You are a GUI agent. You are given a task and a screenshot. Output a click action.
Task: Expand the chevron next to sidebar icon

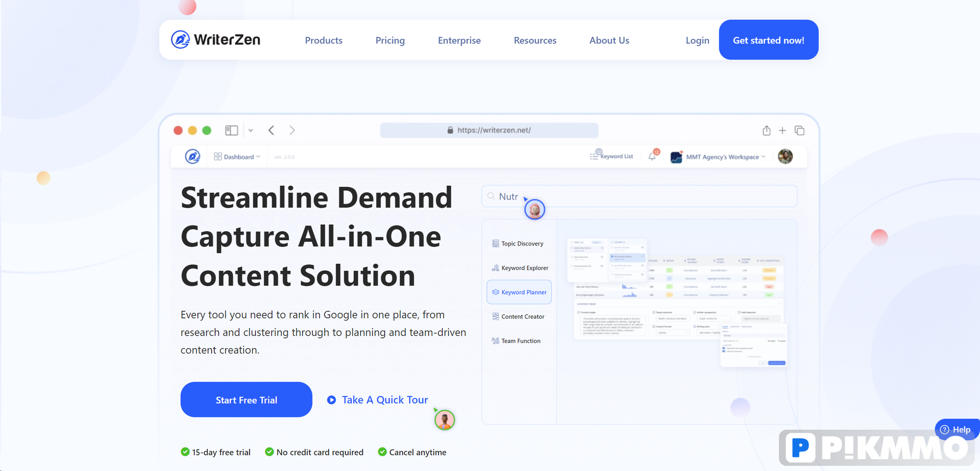click(251, 131)
